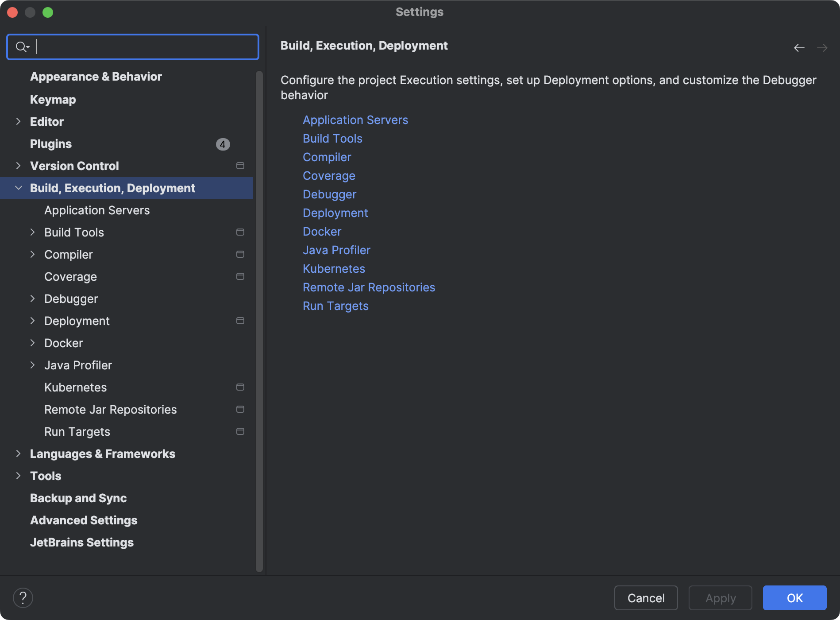Click the modified-settings icon beside Kubernetes
This screenshot has width=840, height=620.
pyautogui.click(x=240, y=387)
